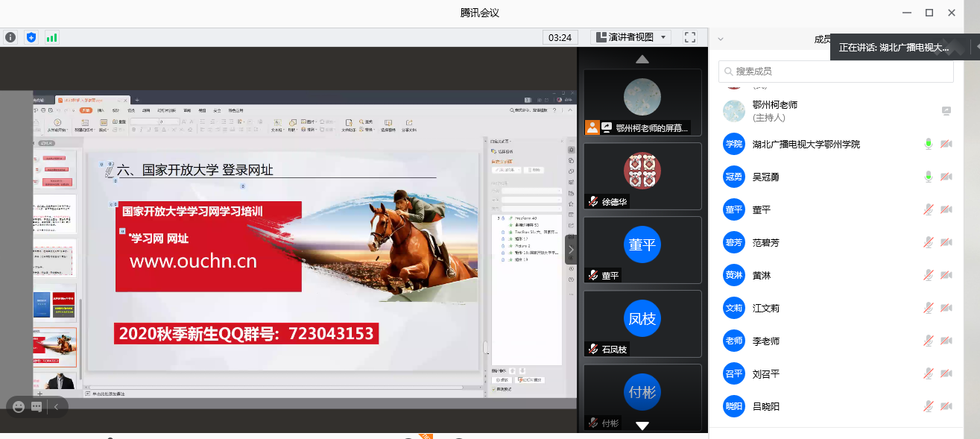Click the 03:24 meeting timer
Viewport: 980px width, 439px height.
(560, 37)
